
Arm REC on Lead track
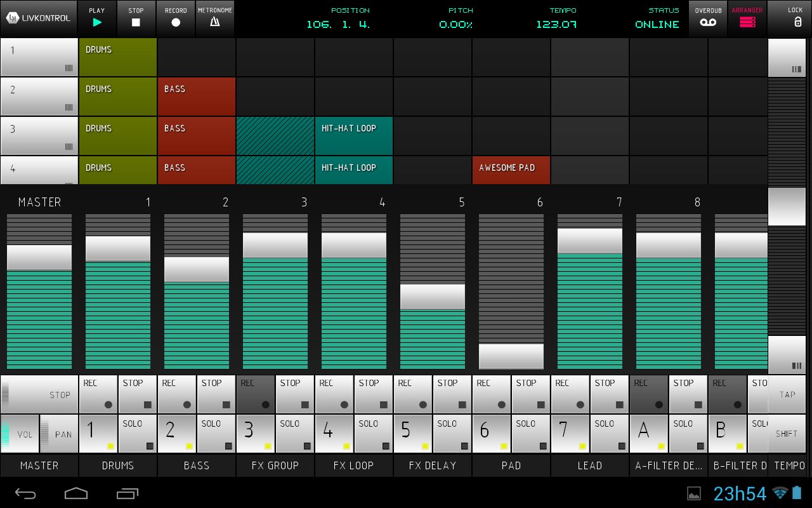[x=570, y=394]
